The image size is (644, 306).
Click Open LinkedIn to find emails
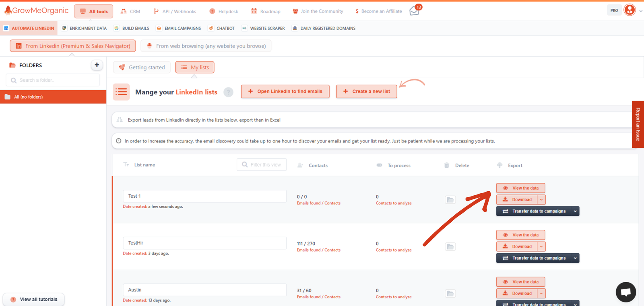pyautogui.click(x=285, y=91)
